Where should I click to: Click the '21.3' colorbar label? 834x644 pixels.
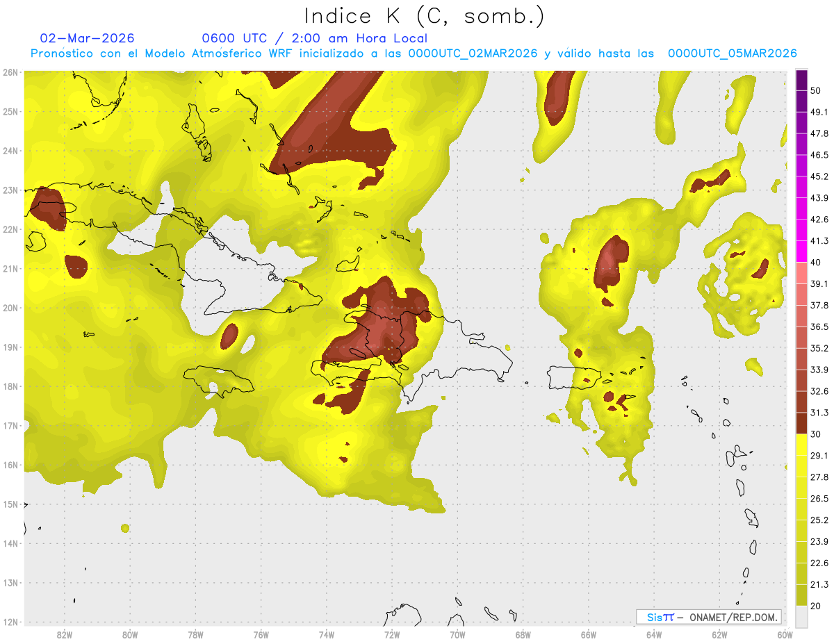click(x=819, y=584)
